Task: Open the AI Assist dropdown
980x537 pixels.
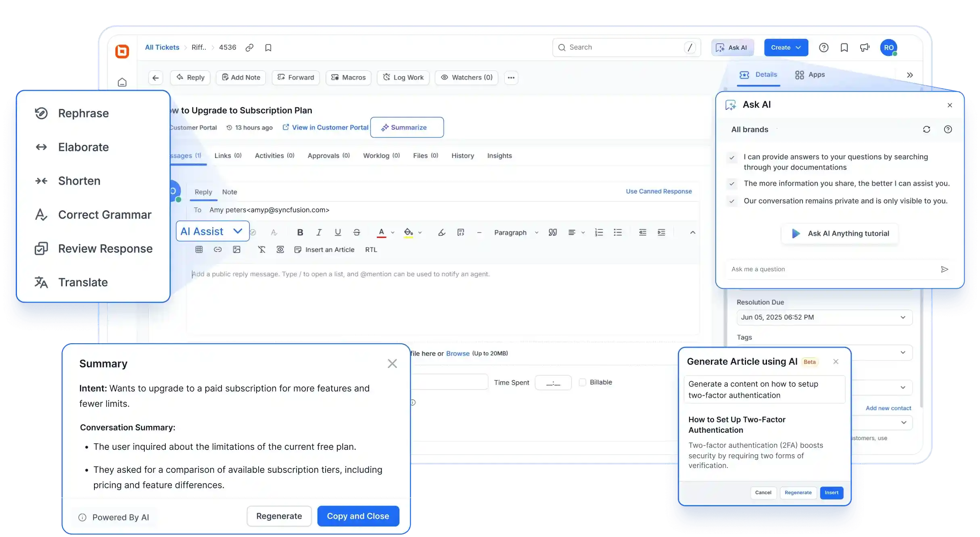Action: point(212,231)
